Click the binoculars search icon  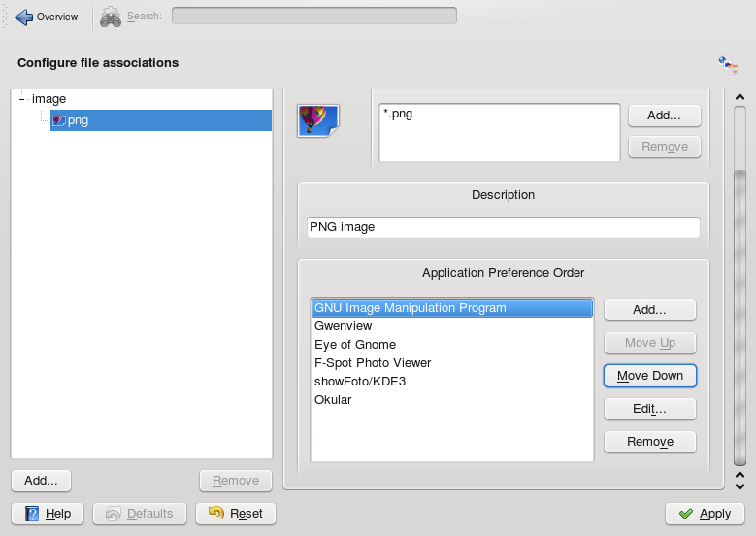[x=111, y=17]
